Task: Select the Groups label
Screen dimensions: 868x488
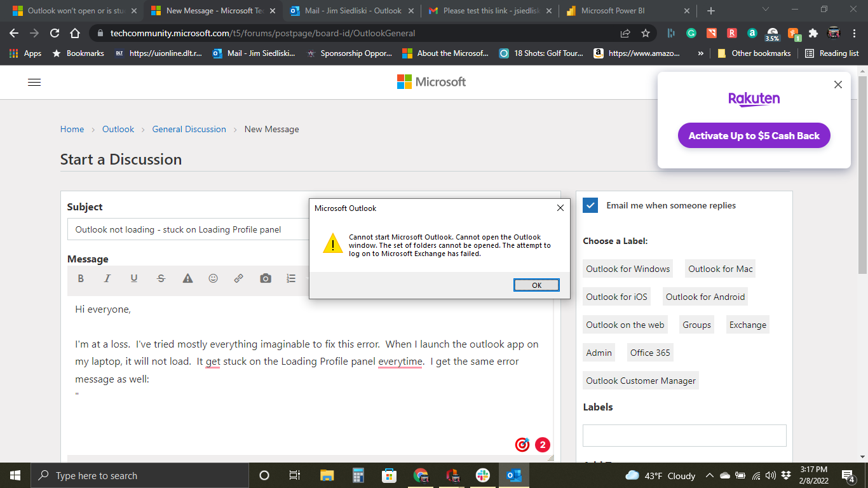Action: click(x=697, y=325)
